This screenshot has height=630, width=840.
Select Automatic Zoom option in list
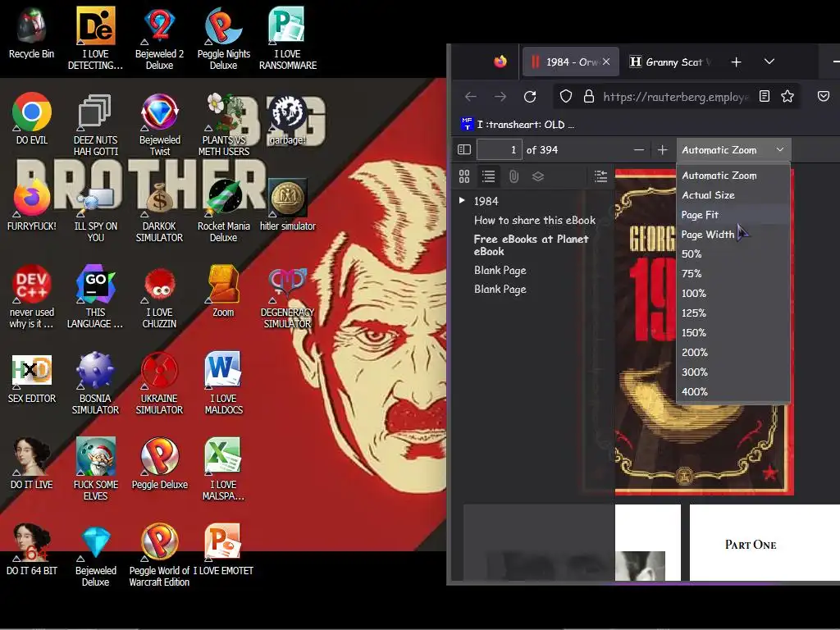(733, 176)
